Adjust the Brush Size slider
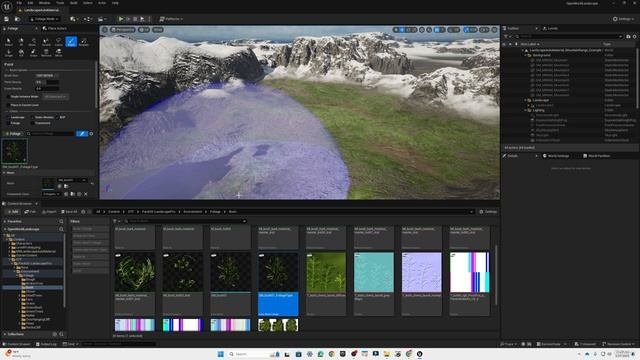 (x=47, y=76)
